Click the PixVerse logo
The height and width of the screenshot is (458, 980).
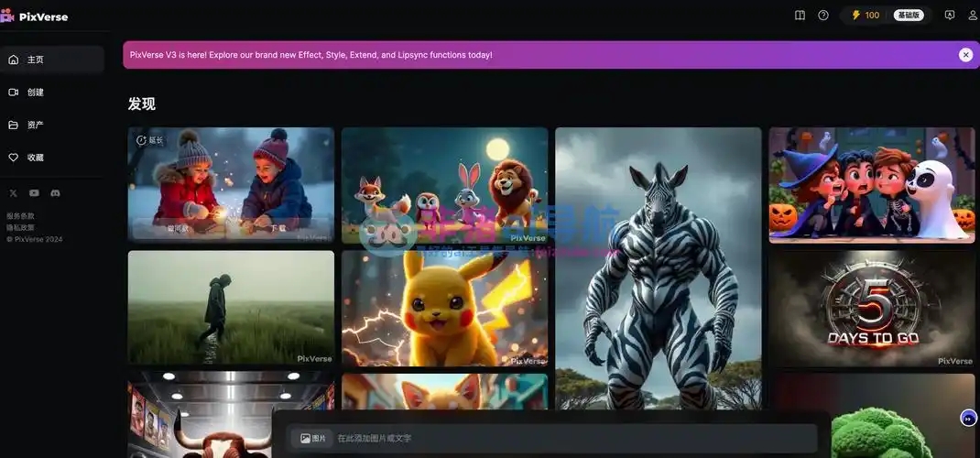[x=35, y=16]
